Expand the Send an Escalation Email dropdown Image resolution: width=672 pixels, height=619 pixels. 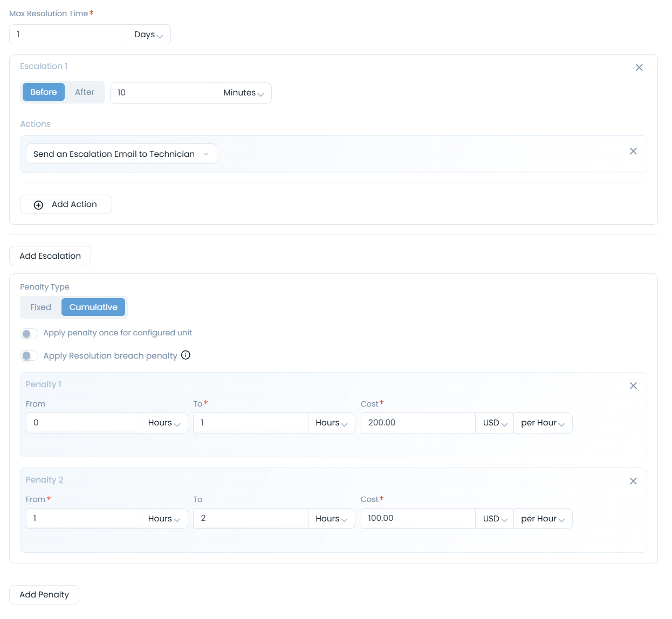(x=121, y=154)
